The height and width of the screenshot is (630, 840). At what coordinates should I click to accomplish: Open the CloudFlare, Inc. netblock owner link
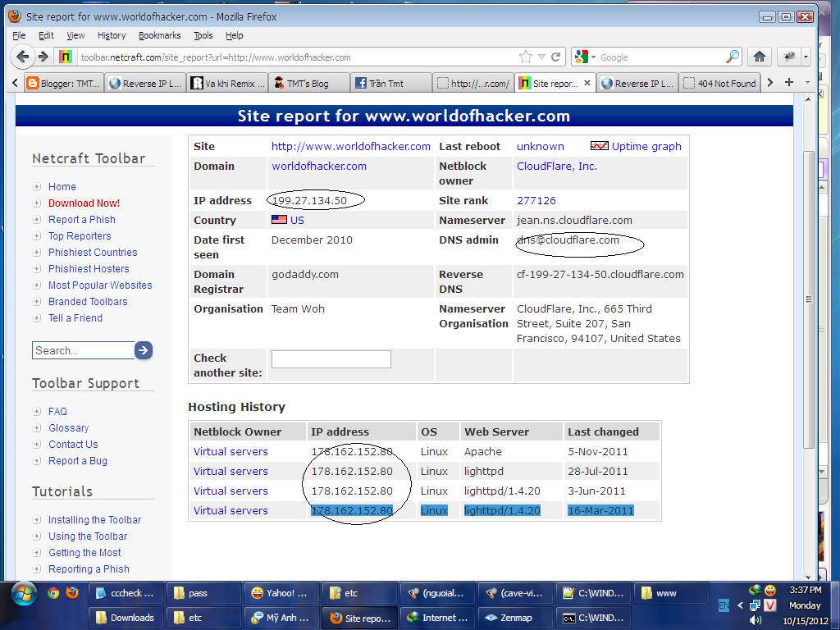click(x=557, y=166)
